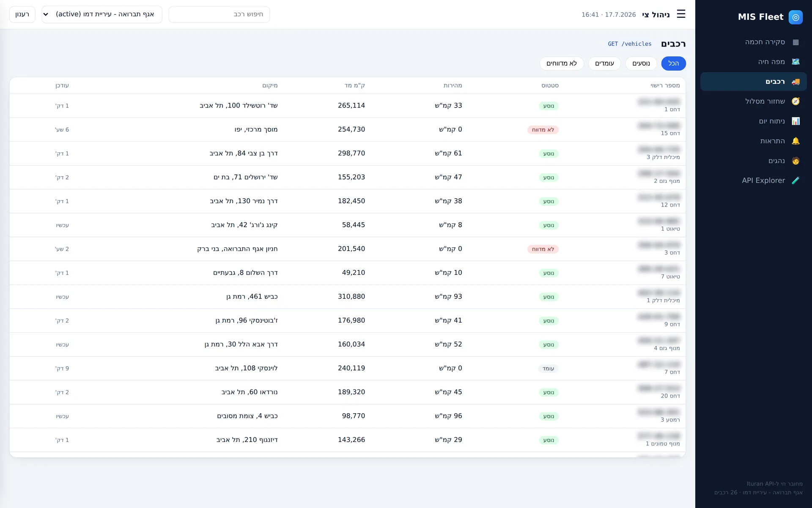Select the עומדים filter tab
The height and width of the screenshot is (508, 812).
(x=604, y=63)
